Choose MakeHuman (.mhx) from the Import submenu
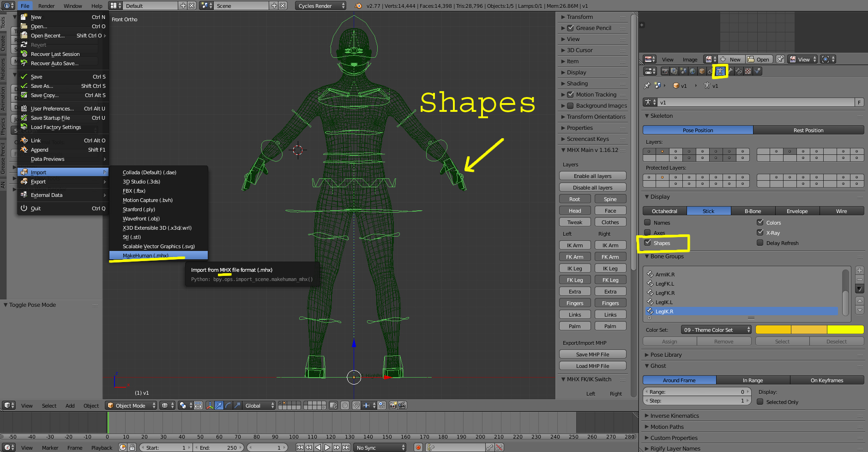 (145, 256)
